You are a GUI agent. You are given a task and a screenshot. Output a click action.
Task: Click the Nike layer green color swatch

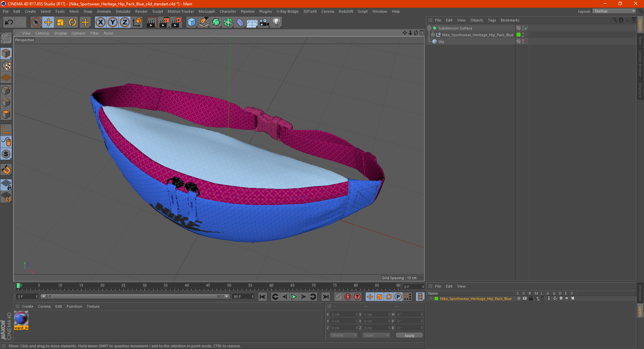(x=436, y=299)
